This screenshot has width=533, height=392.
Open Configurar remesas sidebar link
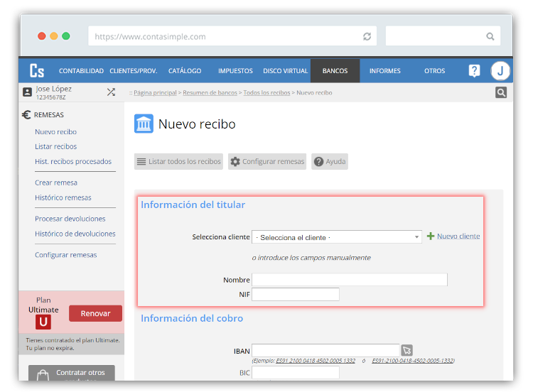click(x=66, y=255)
